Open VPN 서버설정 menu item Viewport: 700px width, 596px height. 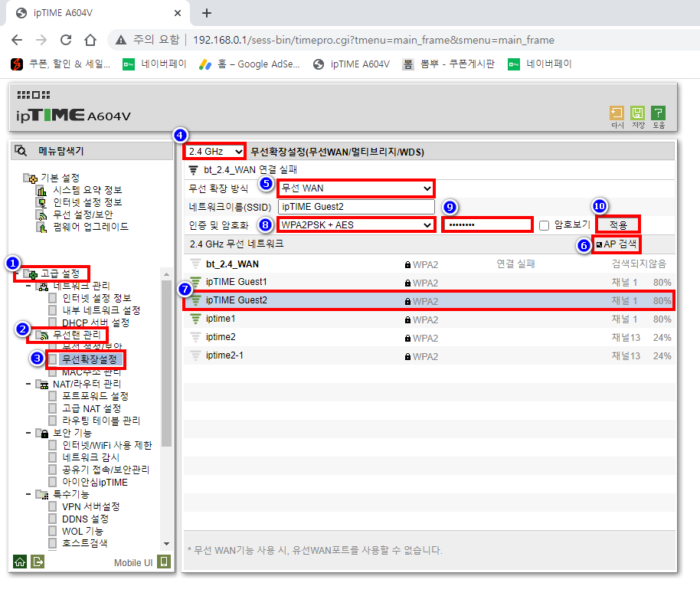coord(90,506)
